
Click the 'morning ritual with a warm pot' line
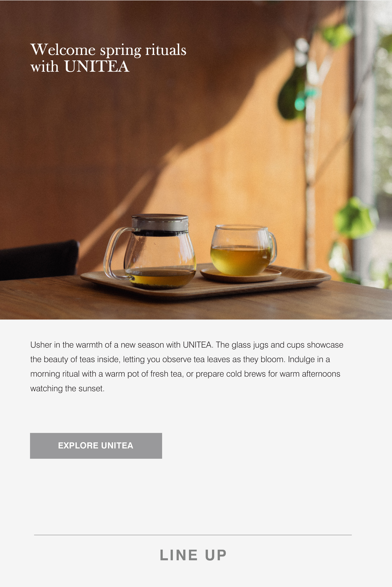click(x=185, y=374)
